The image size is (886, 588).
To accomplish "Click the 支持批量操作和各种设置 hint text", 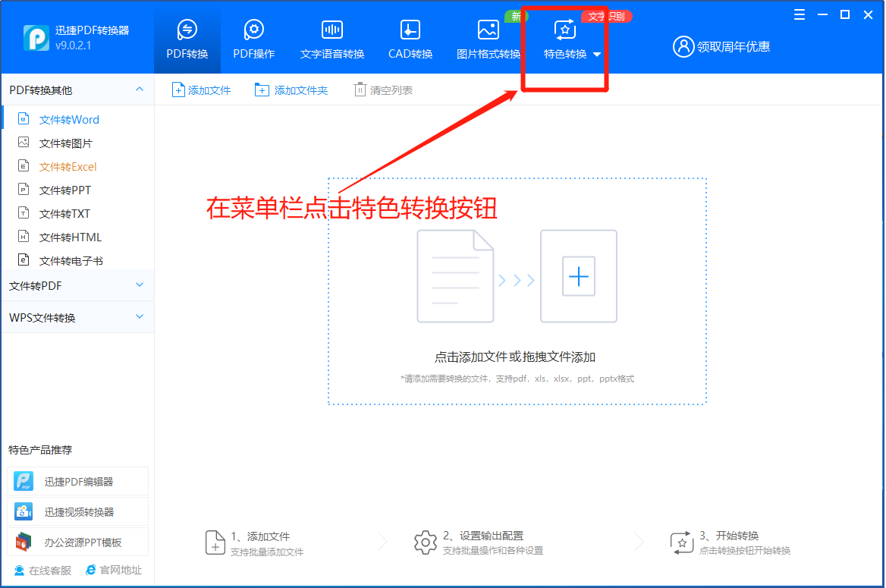I will (x=493, y=551).
